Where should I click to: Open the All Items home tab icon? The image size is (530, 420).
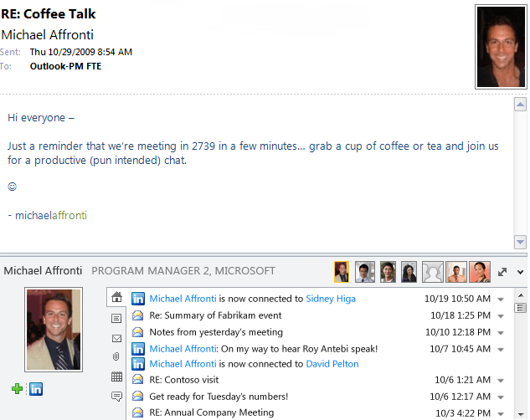coord(116,297)
